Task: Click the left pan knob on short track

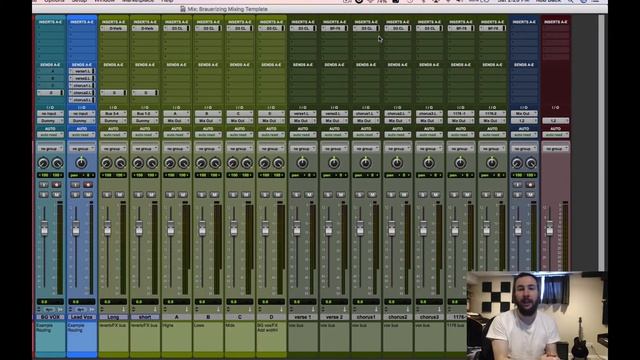Action: pos(138,163)
